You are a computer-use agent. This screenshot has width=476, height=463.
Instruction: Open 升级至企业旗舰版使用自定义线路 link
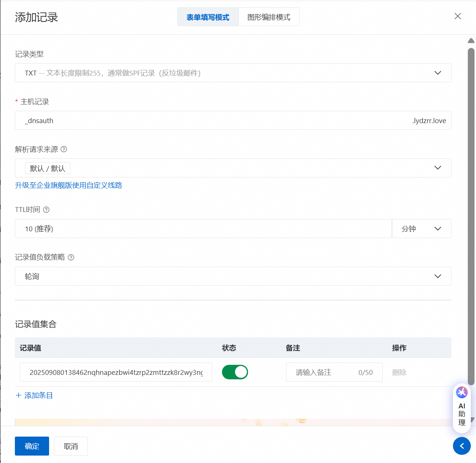click(x=68, y=185)
